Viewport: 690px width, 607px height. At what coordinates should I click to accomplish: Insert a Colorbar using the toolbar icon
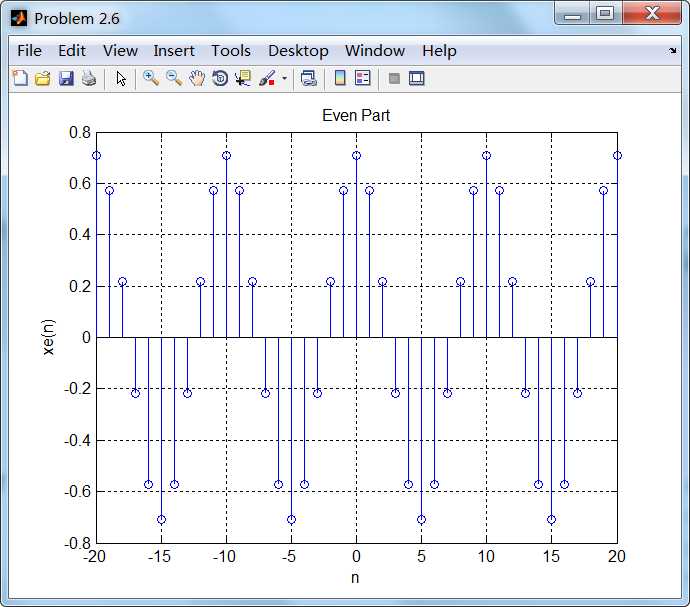[340, 78]
